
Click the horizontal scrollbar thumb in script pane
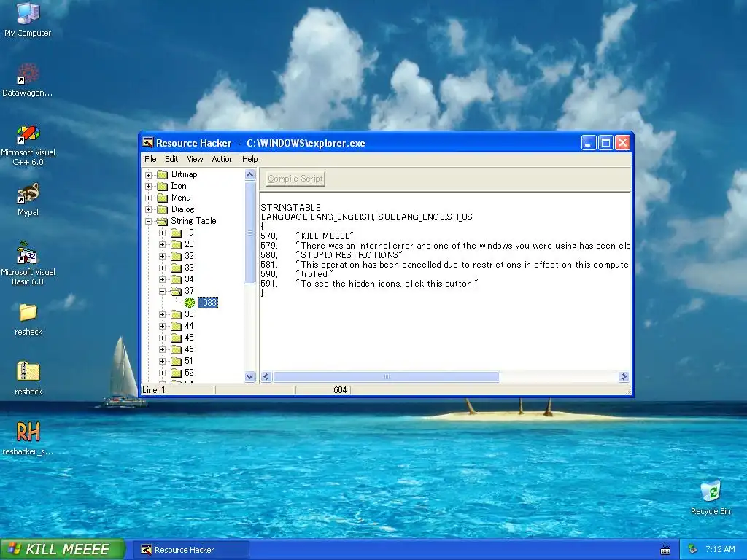click(x=387, y=377)
